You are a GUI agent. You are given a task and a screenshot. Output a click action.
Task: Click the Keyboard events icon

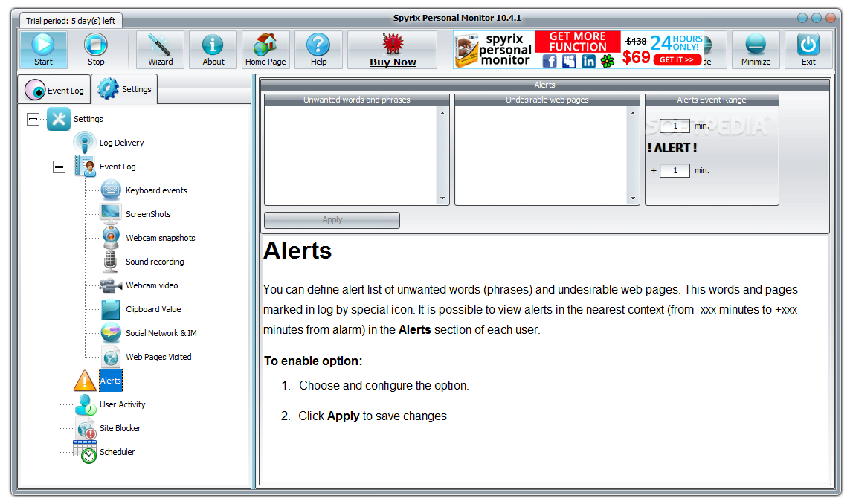(x=111, y=190)
